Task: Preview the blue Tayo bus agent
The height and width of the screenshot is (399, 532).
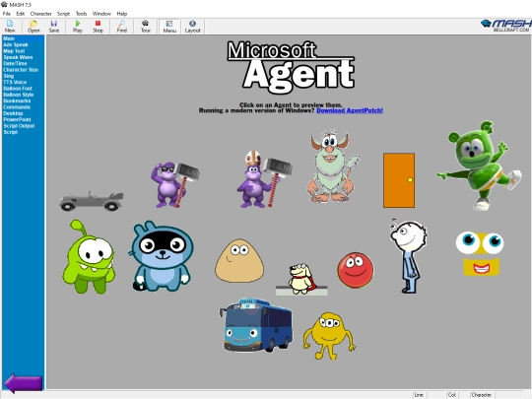Action: pyautogui.click(x=256, y=325)
